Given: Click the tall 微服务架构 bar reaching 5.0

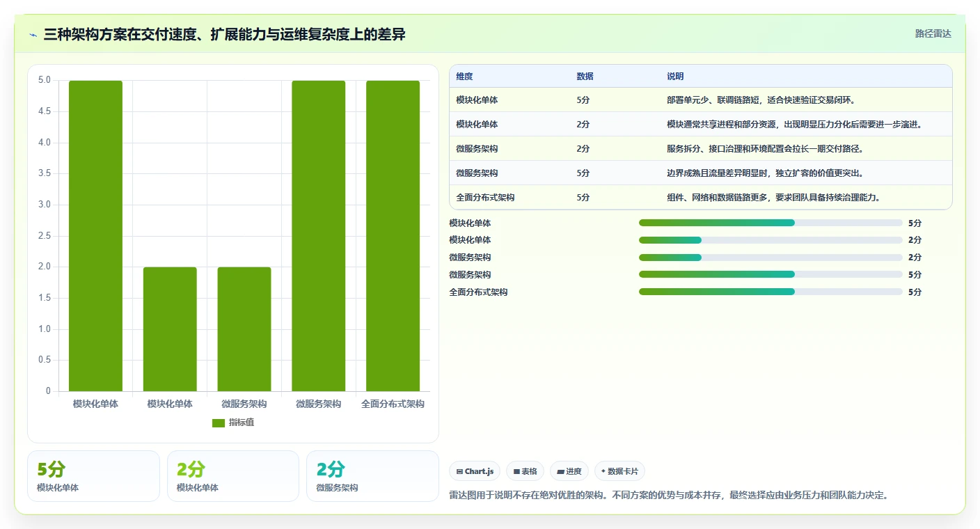Looking at the screenshot, I should click(319, 236).
